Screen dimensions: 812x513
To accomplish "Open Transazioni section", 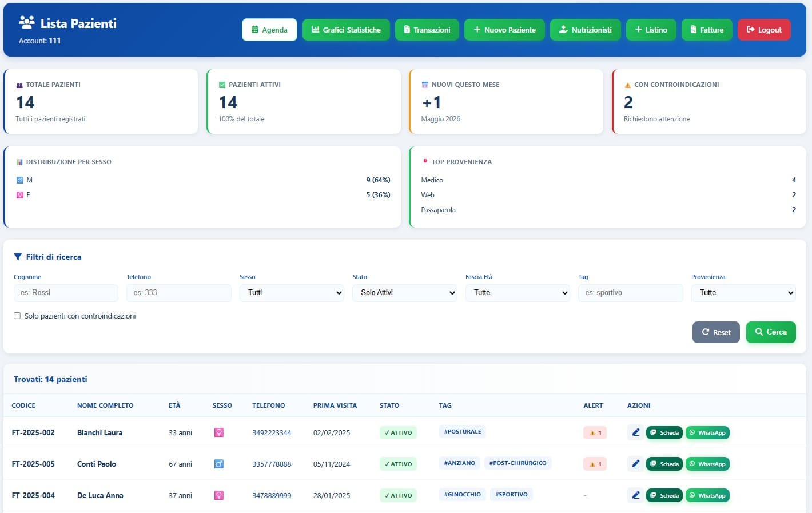I will coord(427,30).
